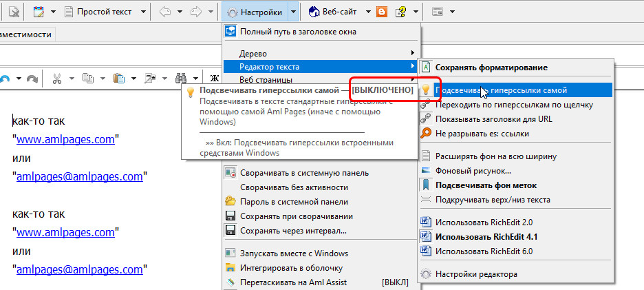Click the floppy icon beside Сохранять при сворачивании
This screenshot has width=644, height=290.
tap(230, 216)
